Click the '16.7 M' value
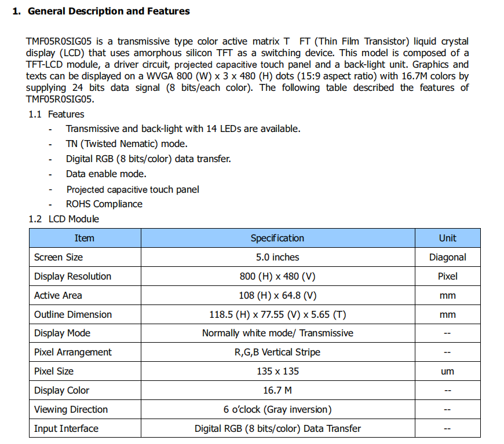This screenshot has width=504, height=444. pyautogui.click(x=277, y=390)
